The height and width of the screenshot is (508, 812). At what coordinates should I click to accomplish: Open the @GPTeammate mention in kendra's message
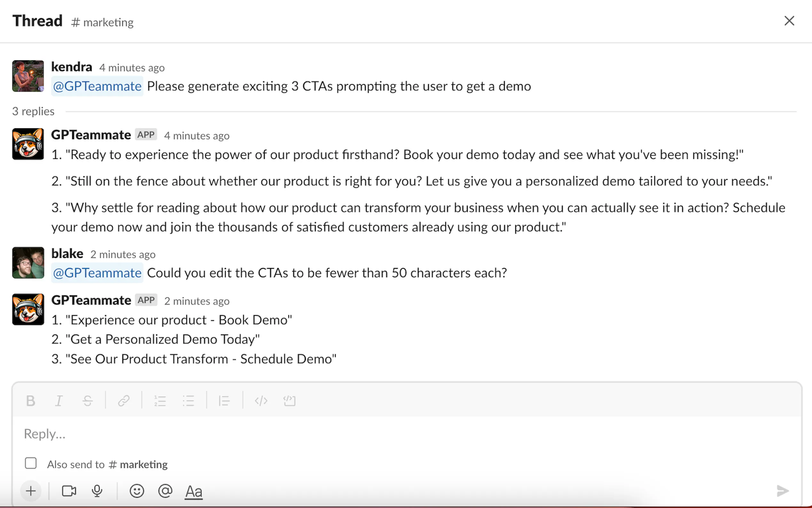97,86
